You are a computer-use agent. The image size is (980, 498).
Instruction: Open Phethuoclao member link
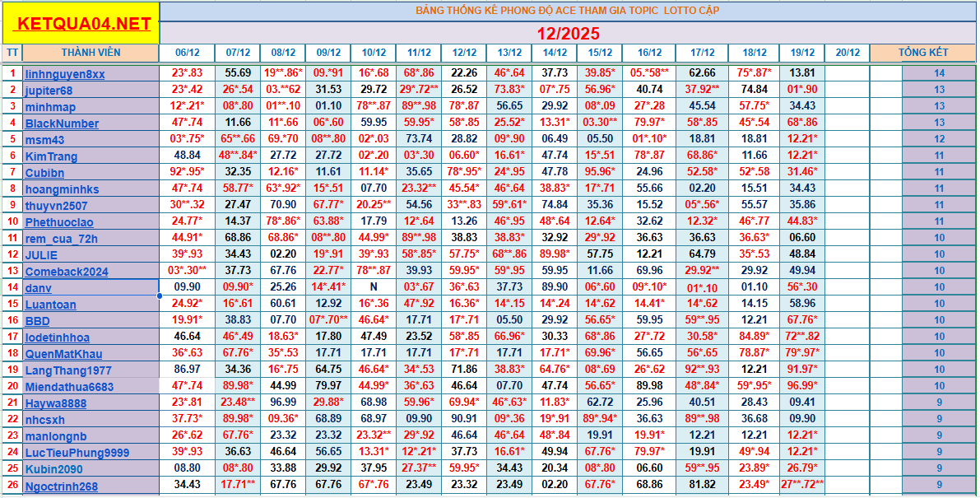[x=59, y=222]
